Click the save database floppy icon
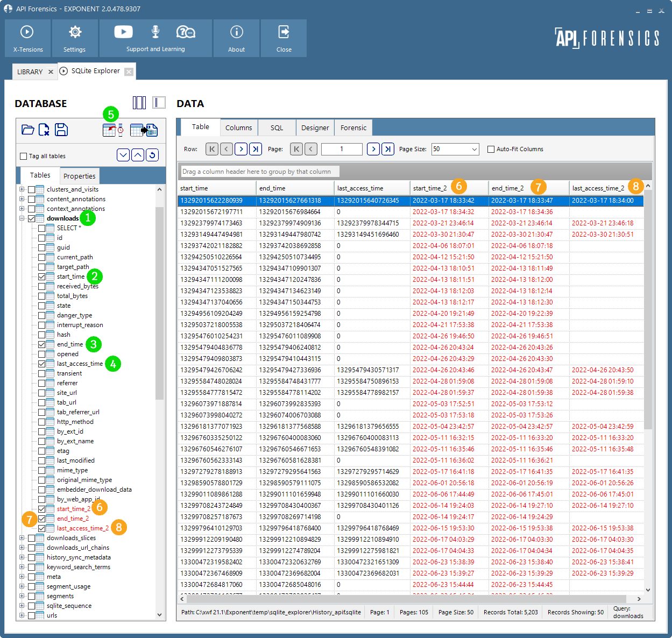 61,130
